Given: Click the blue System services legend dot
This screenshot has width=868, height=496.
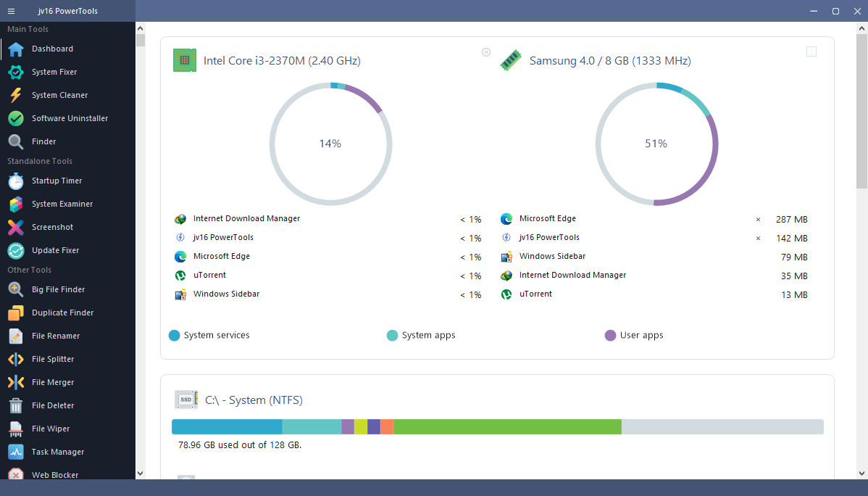Looking at the screenshot, I should click(175, 335).
